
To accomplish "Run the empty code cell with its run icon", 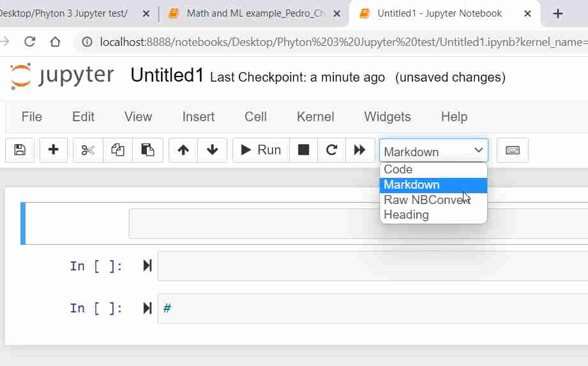I will [147, 266].
